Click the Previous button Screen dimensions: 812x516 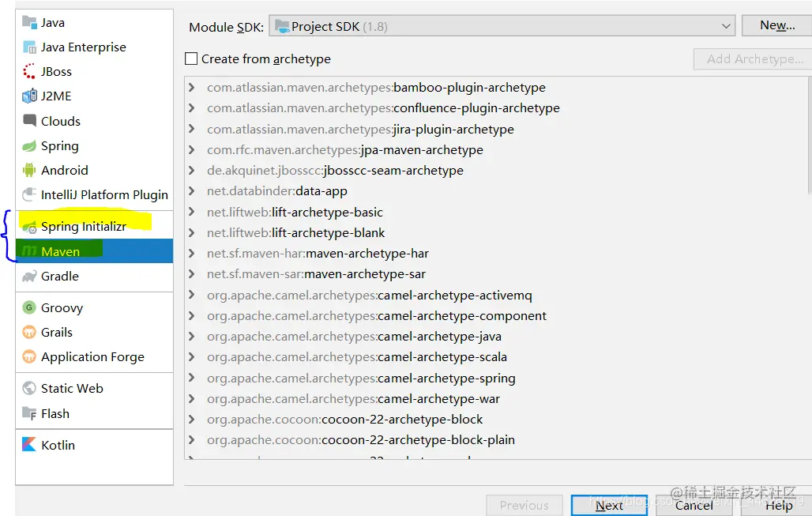524,505
